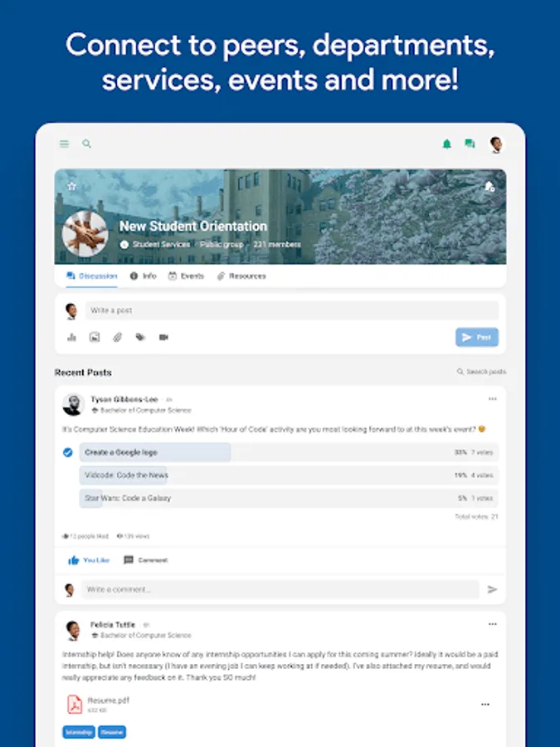Open the options menu for Resume.pdf

pos(485,704)
